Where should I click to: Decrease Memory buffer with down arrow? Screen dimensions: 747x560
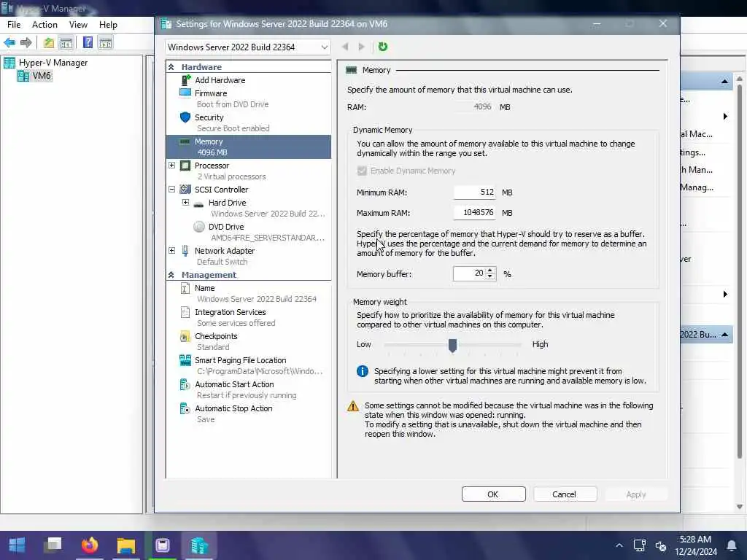pos(490,276)
